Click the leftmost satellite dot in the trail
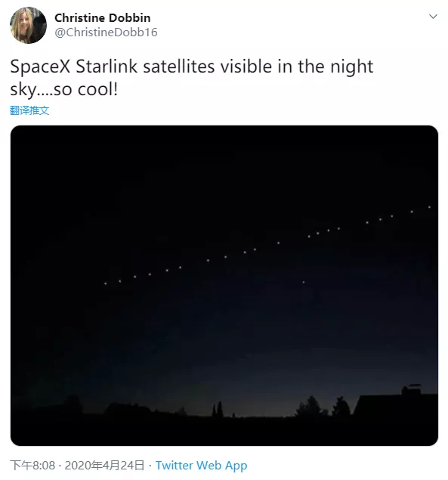 [x=105, y=283]
